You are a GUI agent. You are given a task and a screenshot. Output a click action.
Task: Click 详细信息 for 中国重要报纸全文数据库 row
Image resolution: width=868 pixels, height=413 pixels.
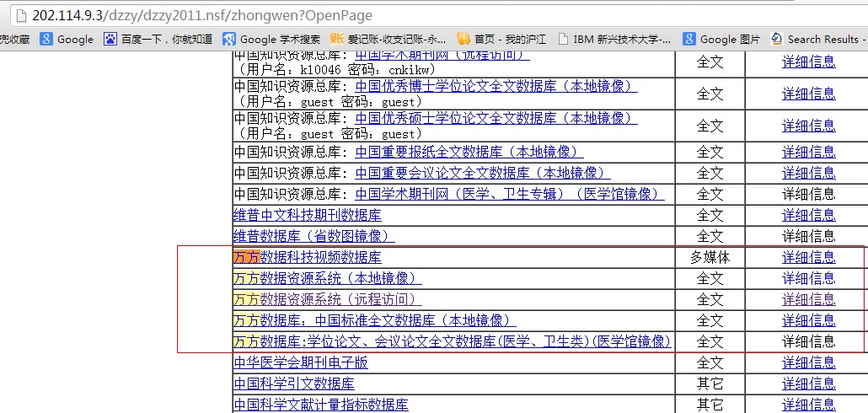809,152
